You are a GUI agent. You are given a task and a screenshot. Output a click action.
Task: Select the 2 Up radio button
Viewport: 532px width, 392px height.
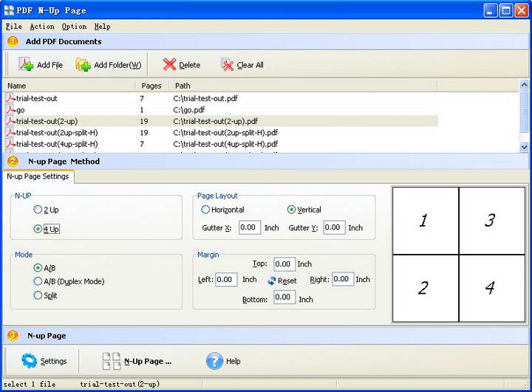pyautogui.click(x=38, y=210)
